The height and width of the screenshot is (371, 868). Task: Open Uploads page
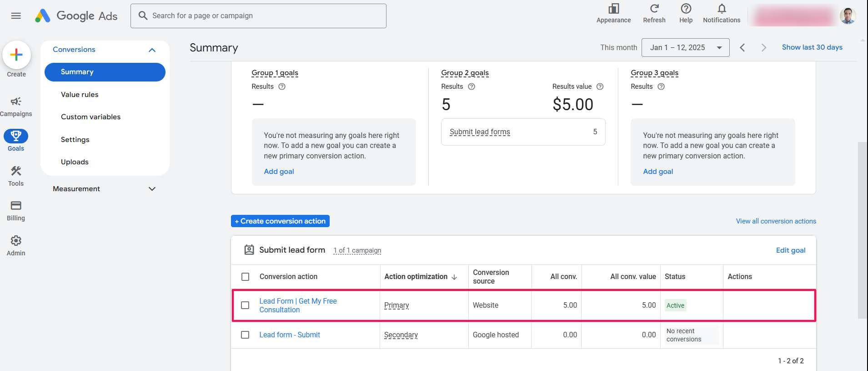pyautogui.click(x=75, y=162)
